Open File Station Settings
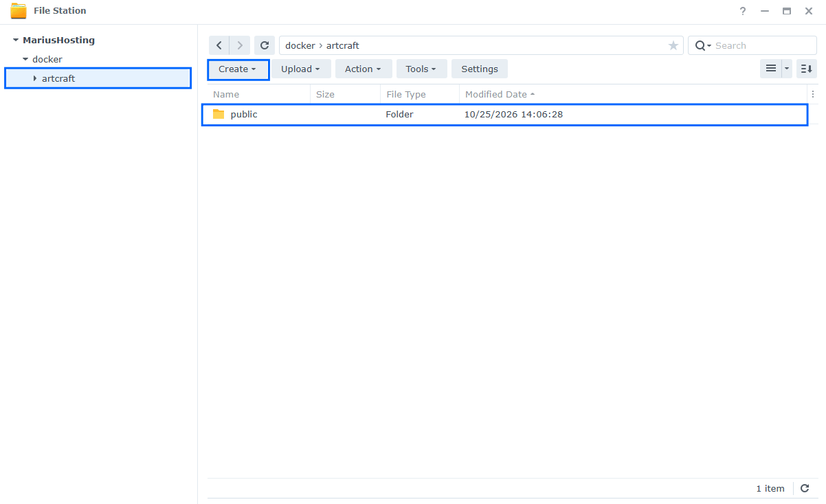Viewport: 826px width, 504px height. tap(480, 69)
